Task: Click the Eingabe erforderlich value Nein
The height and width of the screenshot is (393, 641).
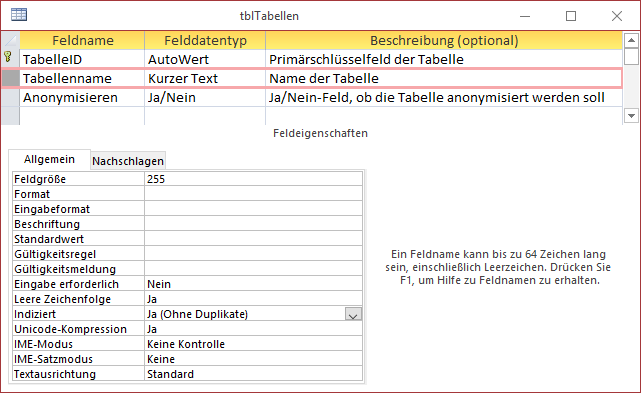Action: (x=253, y=284)
